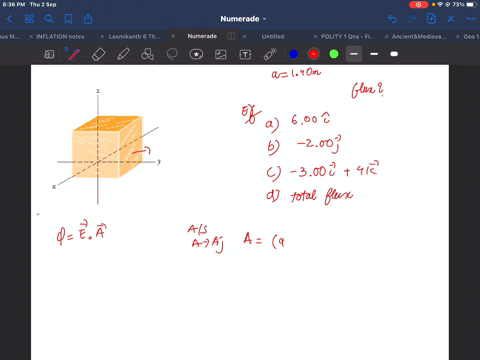Screen dimensions: 480x360
Task: Switch to the Geo 1 tab
Action: click(x=471, y=37)
